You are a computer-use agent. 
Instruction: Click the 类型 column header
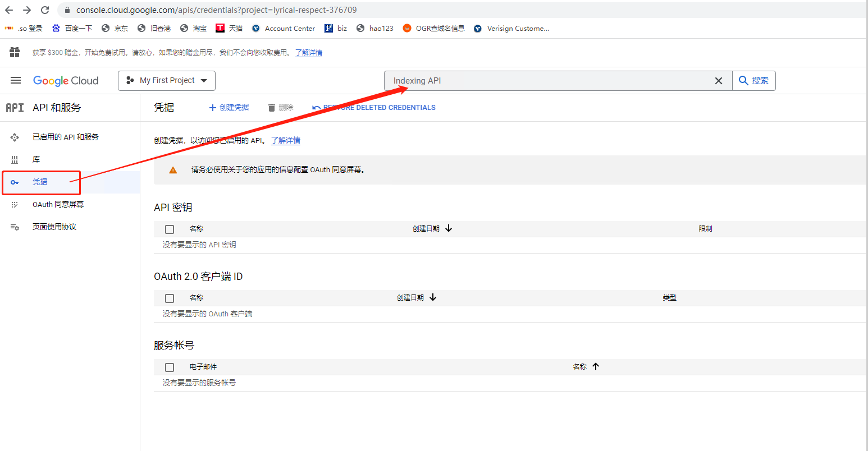pos(670,297)
